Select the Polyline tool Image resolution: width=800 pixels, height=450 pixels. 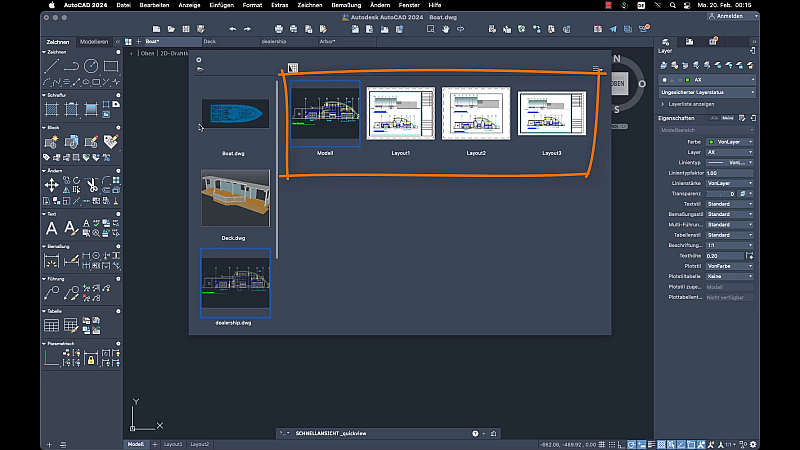click(x=71, y=66)
